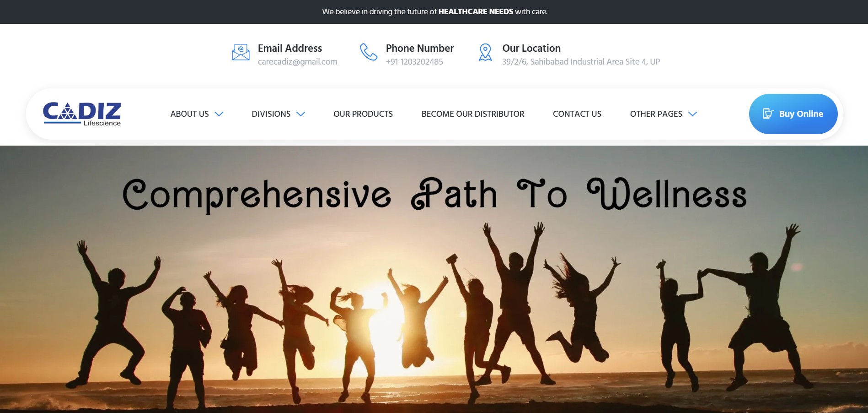Click the Comprehensive Path To Wellness heading
The image size is (868, 413).
(x=434, y=195)
